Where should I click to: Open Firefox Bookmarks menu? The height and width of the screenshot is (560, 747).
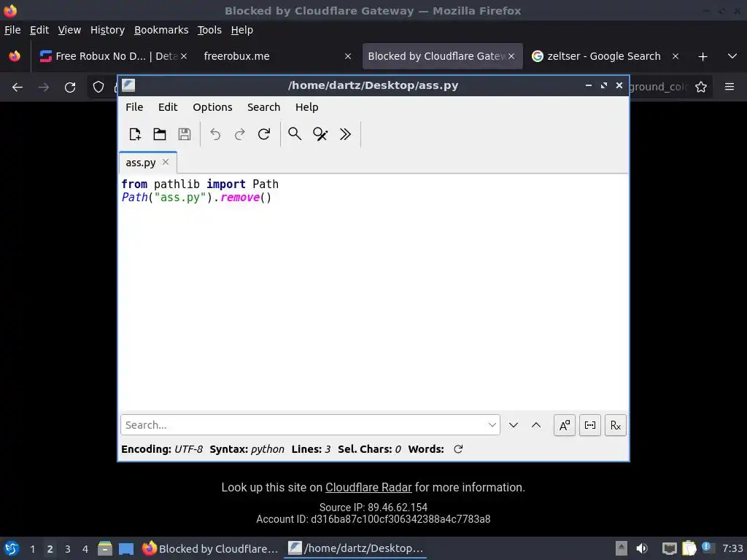tap(161, 30)
